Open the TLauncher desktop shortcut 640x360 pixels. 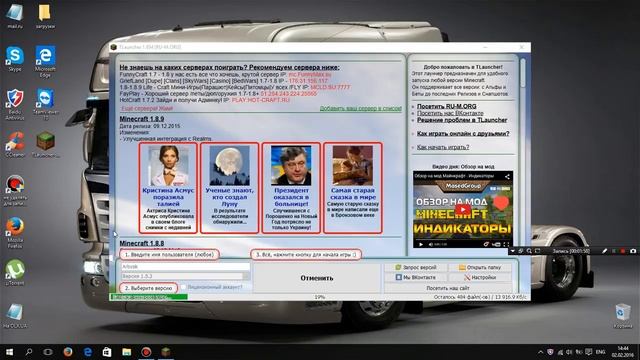click(x=45, y=144)
